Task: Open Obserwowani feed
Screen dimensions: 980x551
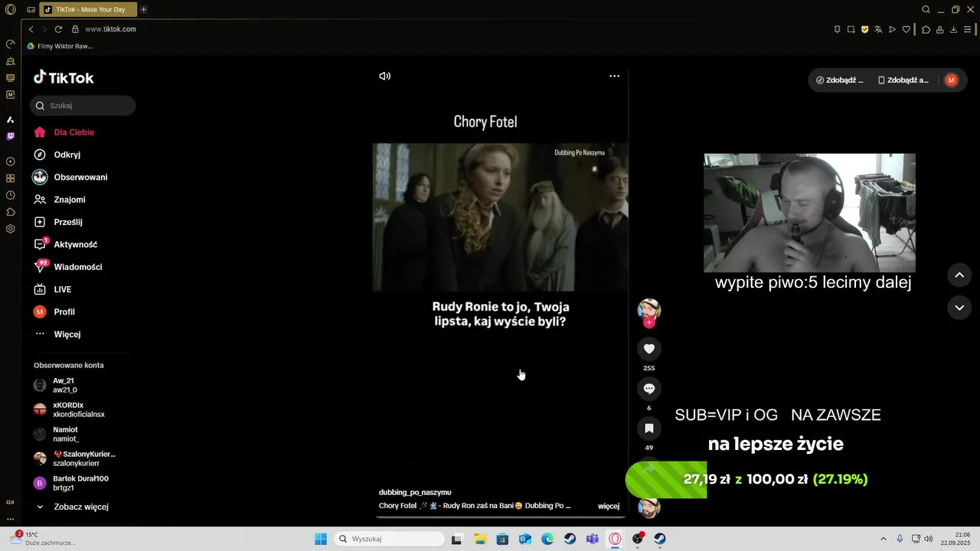Action: pos(70,177)
